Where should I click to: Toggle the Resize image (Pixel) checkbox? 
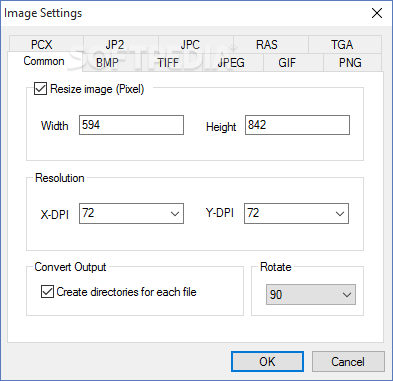40,89
